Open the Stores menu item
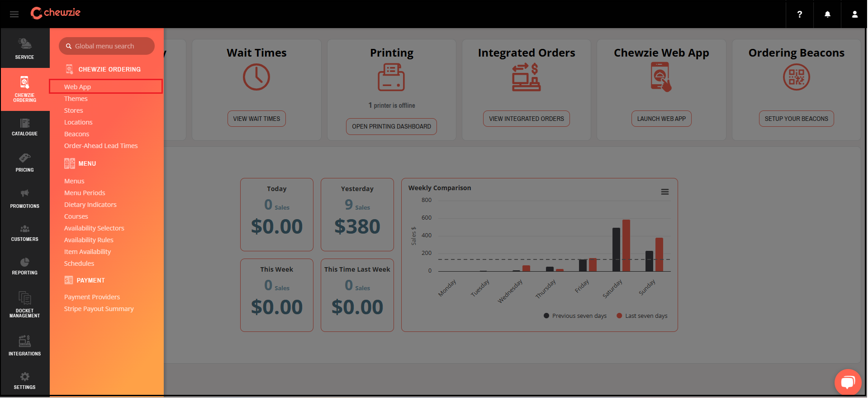868x398 pixels. coord(73,110)
